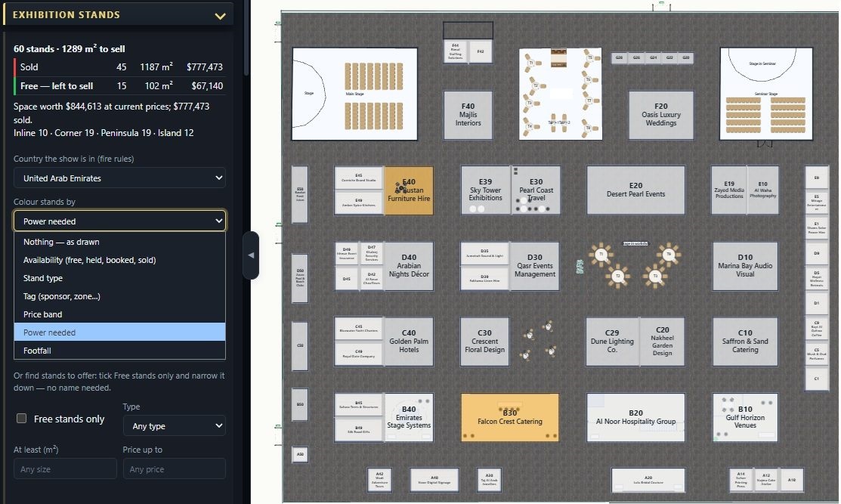
Task: Select stand B20 Al Noor Hospitality Group
Action: pos(635,417)
